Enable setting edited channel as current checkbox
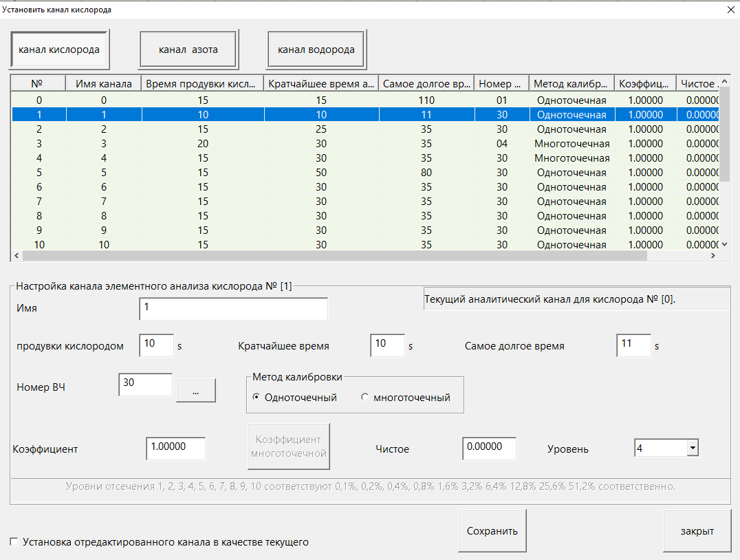 click(14, 542)
